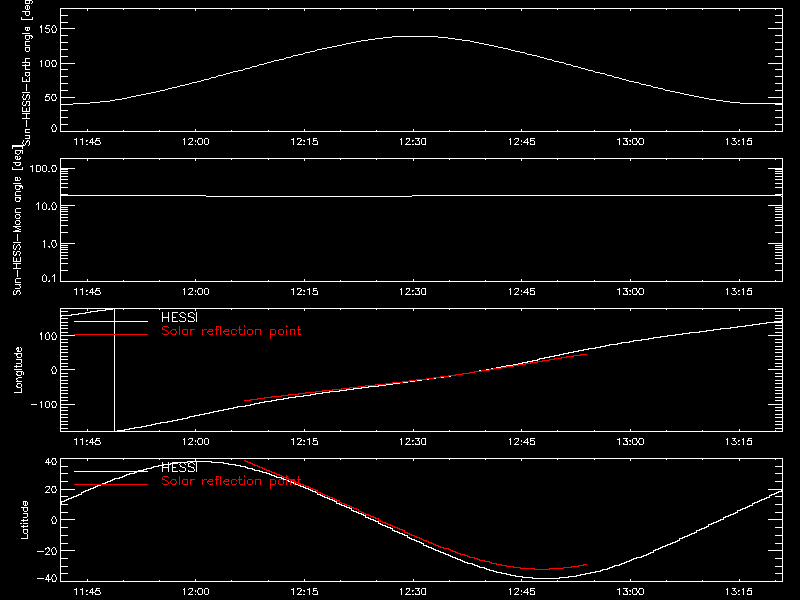Click 12:30 time label under Longitude plot
Image resolution: width=800 pixels, height=600 pixels.
(x=413, y=442)
